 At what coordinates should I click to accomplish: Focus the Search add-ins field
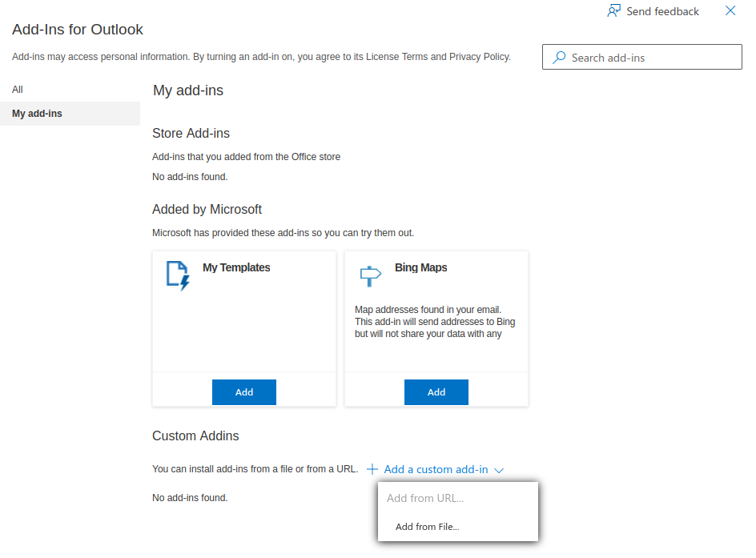tap(641, 57)
